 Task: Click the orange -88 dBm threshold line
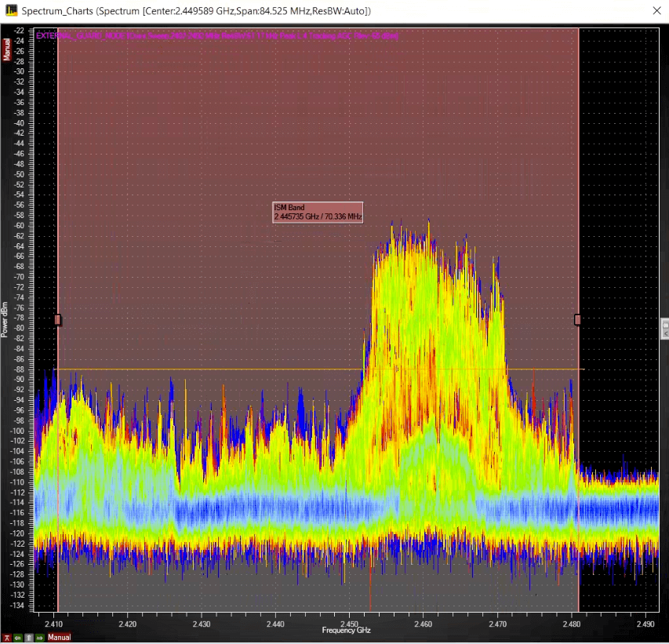click(x=318, y=369)
